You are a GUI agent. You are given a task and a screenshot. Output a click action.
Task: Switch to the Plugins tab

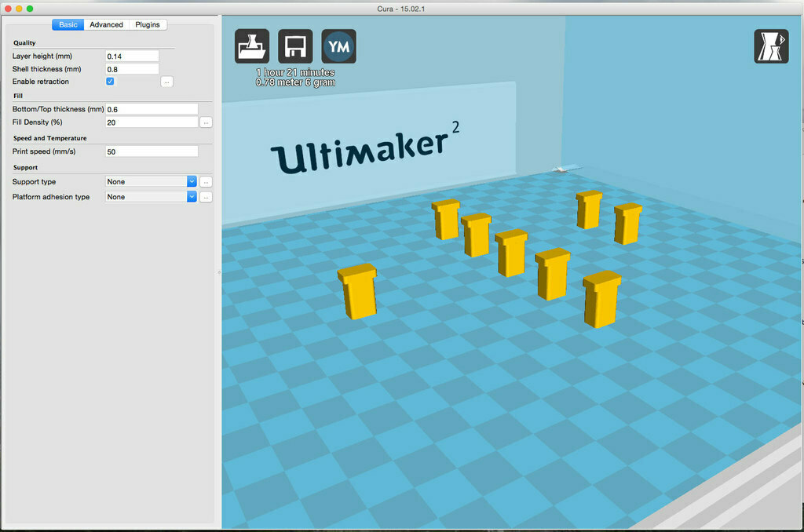[x=148, y=24]
